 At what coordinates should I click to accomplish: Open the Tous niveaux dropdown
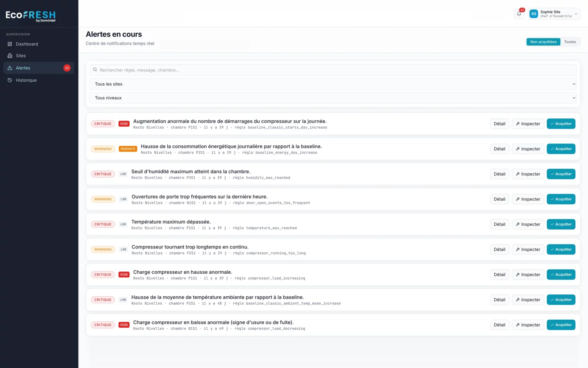(333, 98)
